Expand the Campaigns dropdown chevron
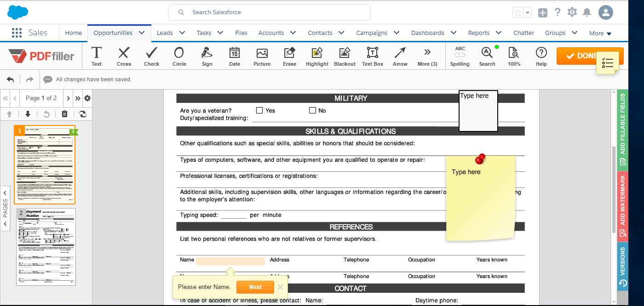The width and height of the screenshot is (644, 306). click(x=397, y=33)
